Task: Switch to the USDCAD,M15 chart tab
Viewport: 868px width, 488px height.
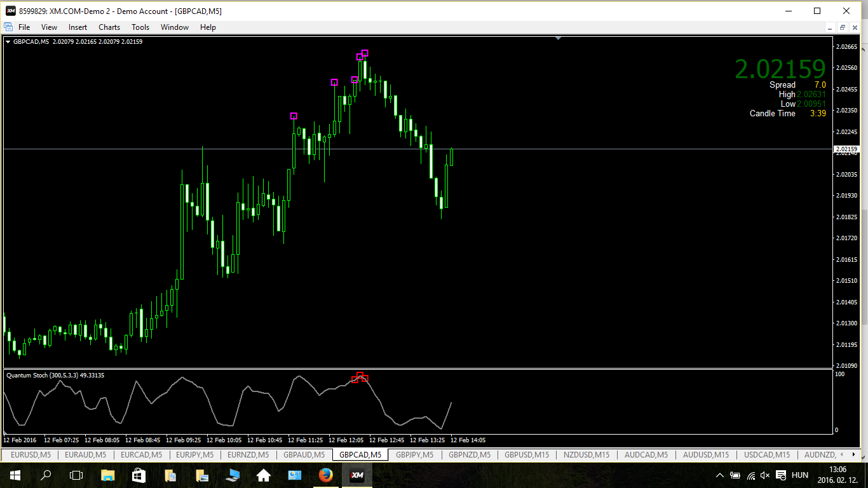Action: [767, 454]
